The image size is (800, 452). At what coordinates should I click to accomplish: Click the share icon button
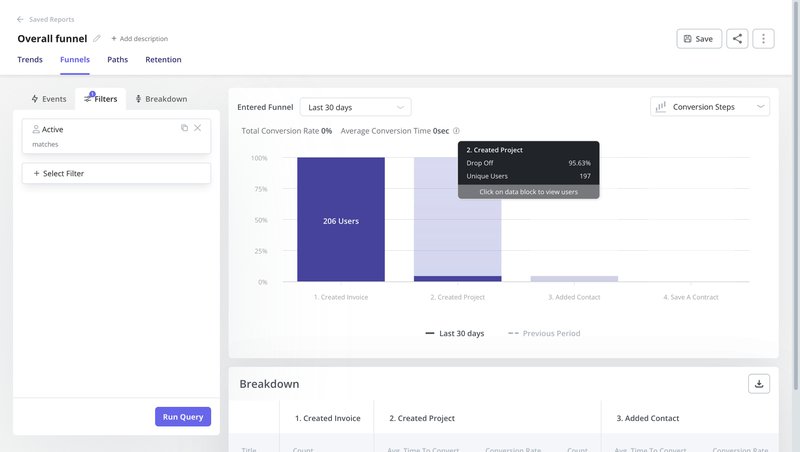pyautogui.click(x=737, y=39)
